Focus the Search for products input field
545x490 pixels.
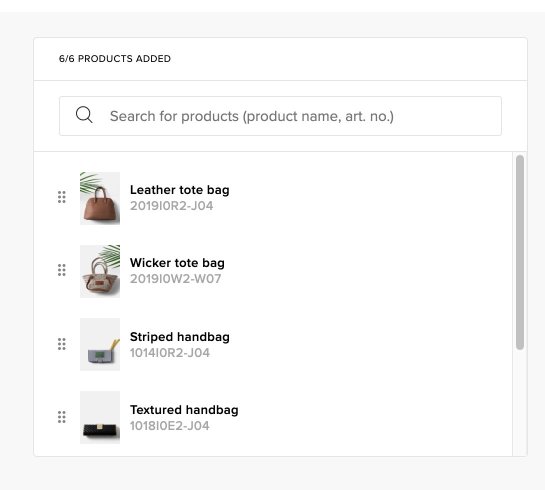click(x=280, y=116)
